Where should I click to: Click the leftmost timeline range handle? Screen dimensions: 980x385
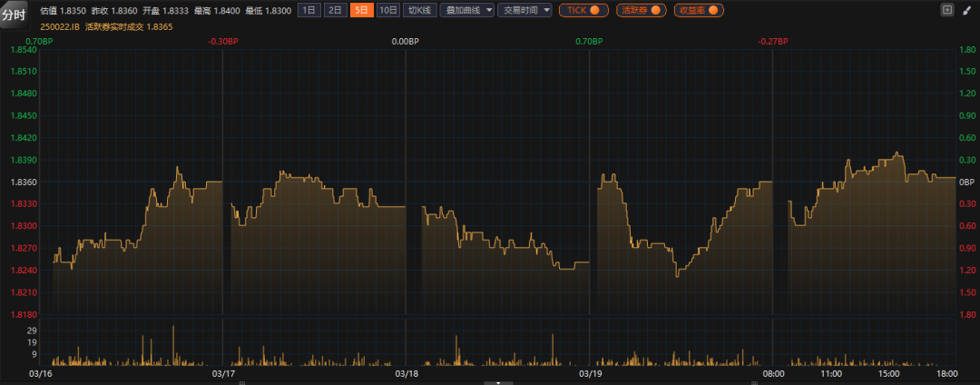click(240, 382)
